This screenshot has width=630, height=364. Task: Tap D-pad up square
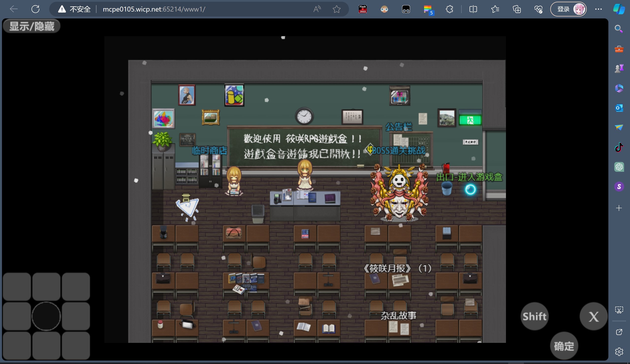pos(46,287)
